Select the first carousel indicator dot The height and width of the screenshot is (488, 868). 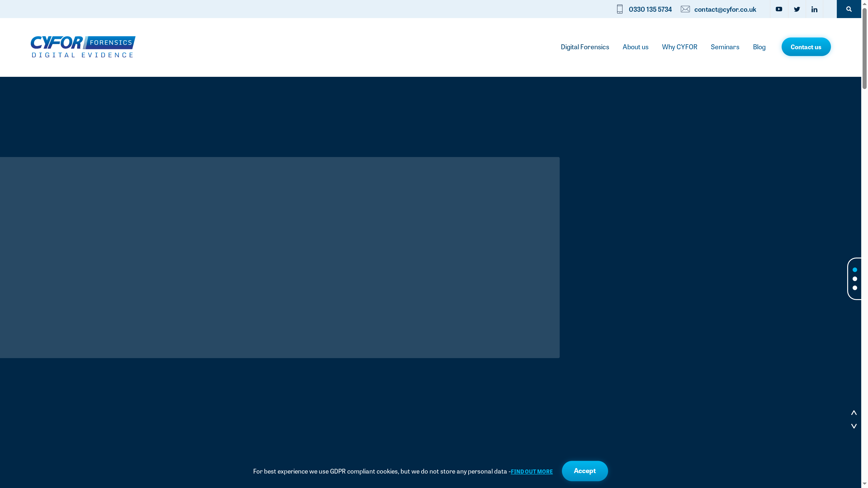855,270
